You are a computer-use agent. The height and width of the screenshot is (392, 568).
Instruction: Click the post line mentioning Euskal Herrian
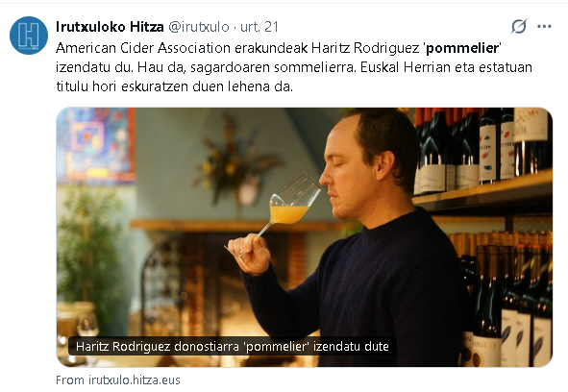tap(294, 67)
